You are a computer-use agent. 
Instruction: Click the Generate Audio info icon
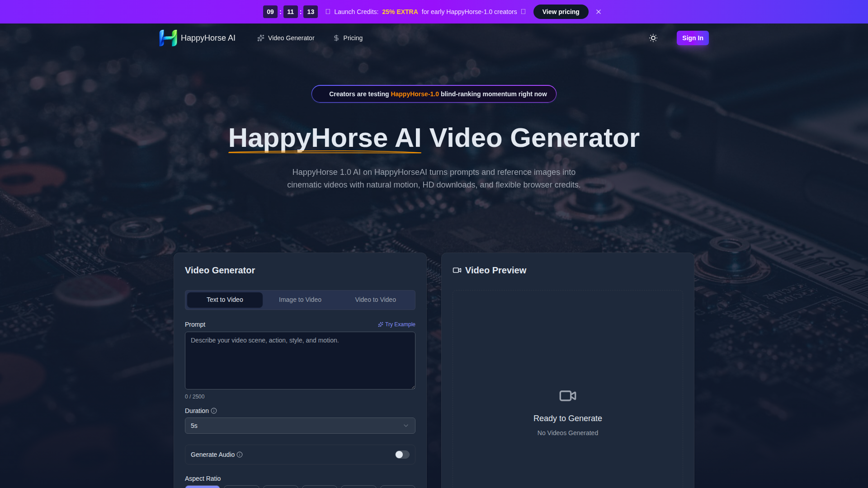pyautogui.click(x=240, y=455)
